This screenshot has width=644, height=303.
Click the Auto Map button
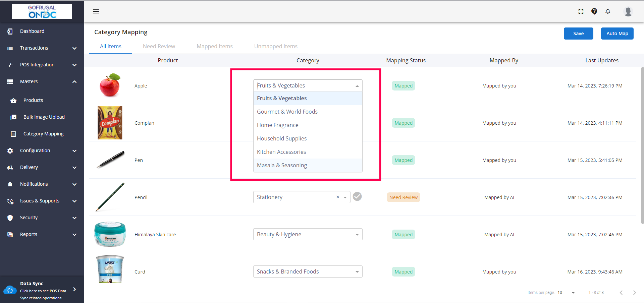(x=617, y=34)
